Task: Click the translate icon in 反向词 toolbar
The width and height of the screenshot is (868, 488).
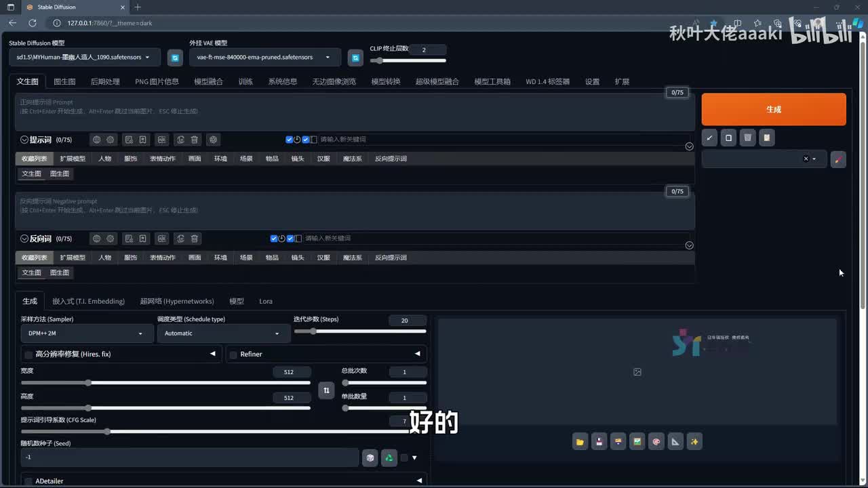Action: (162, 239)
